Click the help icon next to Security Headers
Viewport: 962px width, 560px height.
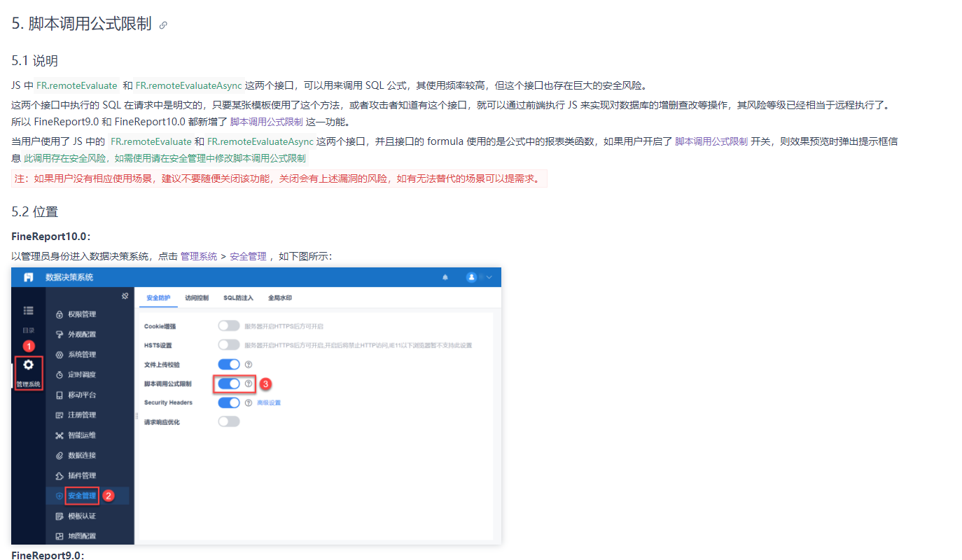[x=248, y=402]
